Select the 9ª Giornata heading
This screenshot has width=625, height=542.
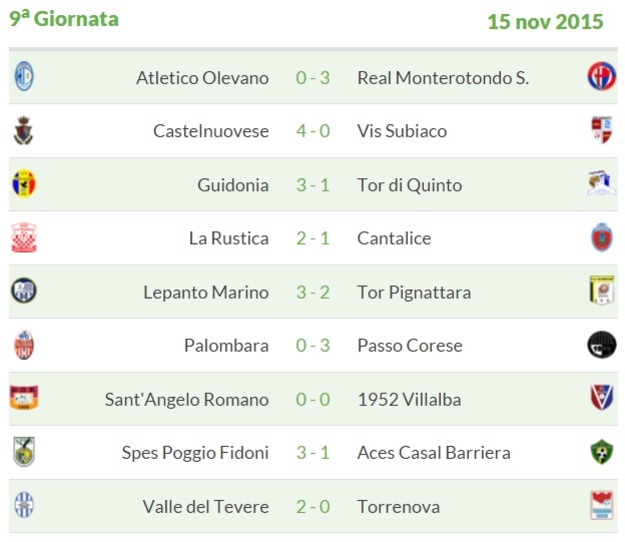click(64, 19)
